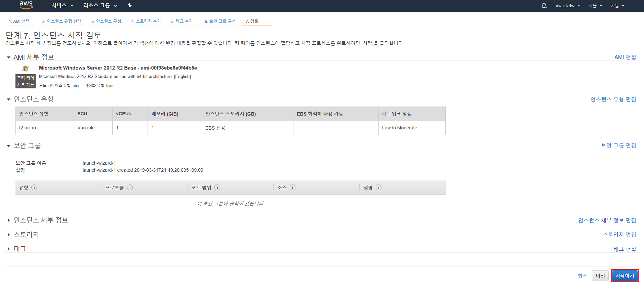Open the 지원 menu
The width and height of the screenshot is (644, 288).
point(617,6)
